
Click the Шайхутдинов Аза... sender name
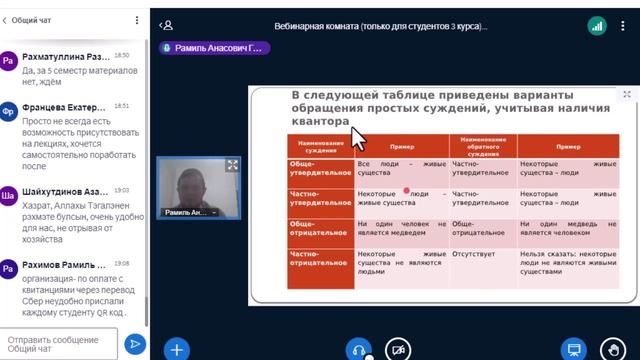click(65, 192)
